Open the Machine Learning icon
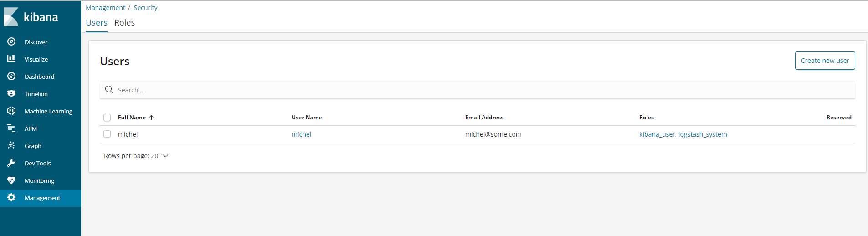868x236 pixels. [11, 111]
